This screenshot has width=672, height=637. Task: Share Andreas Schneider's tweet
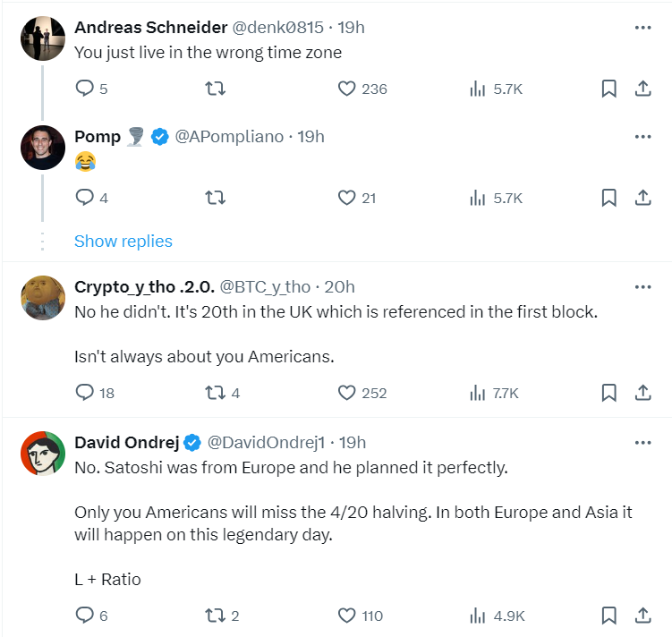[642, 89]
